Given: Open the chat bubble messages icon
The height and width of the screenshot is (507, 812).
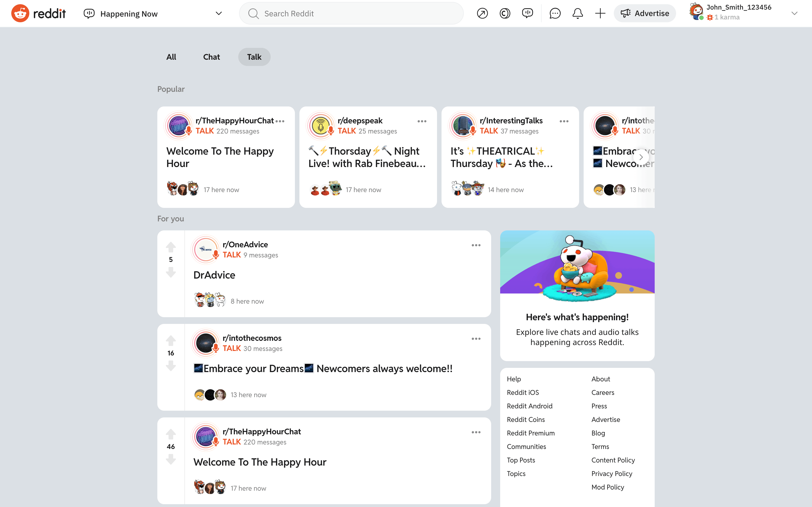Looking at the screenshot, I should tap(555, 14).
